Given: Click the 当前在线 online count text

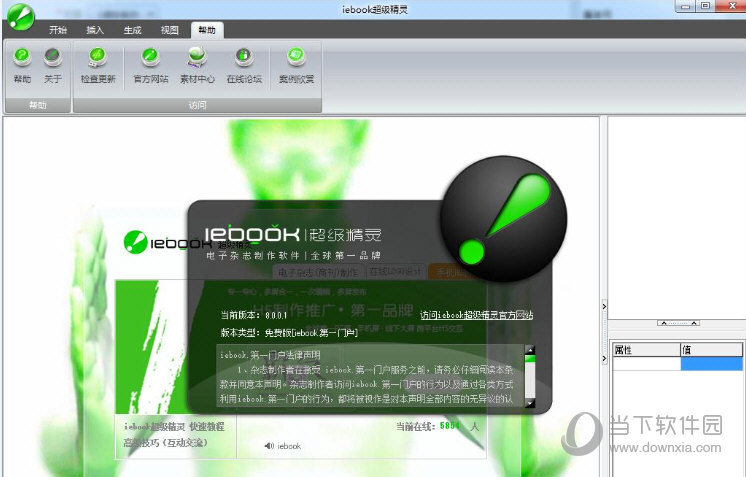Looking at the screenshot, I should (x=437, y=426).
